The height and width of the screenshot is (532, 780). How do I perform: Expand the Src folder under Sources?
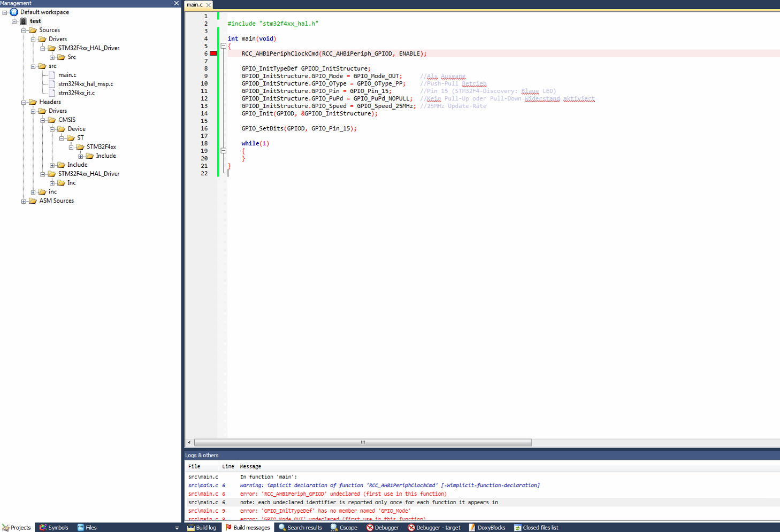pyautogui.click(x=52, y=57)
